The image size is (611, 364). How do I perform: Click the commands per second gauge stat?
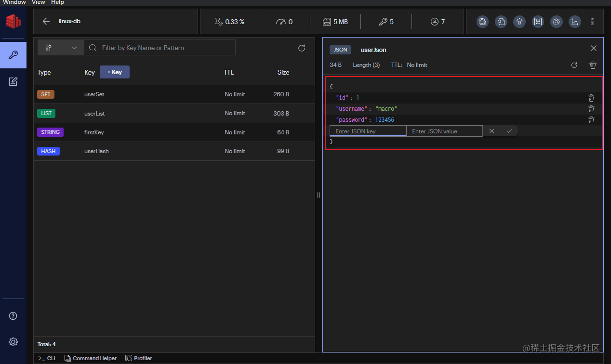pos(284,22)
